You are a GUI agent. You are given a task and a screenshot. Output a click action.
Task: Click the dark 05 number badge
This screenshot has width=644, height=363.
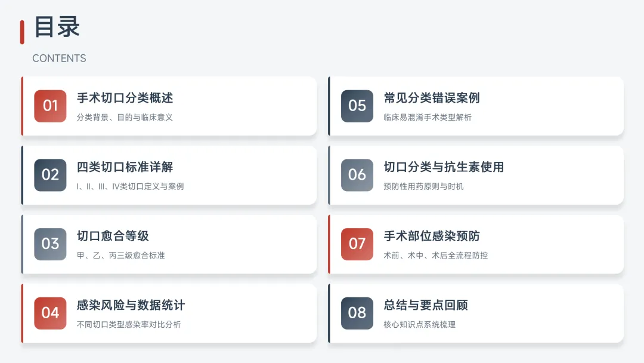coord(357,106)
